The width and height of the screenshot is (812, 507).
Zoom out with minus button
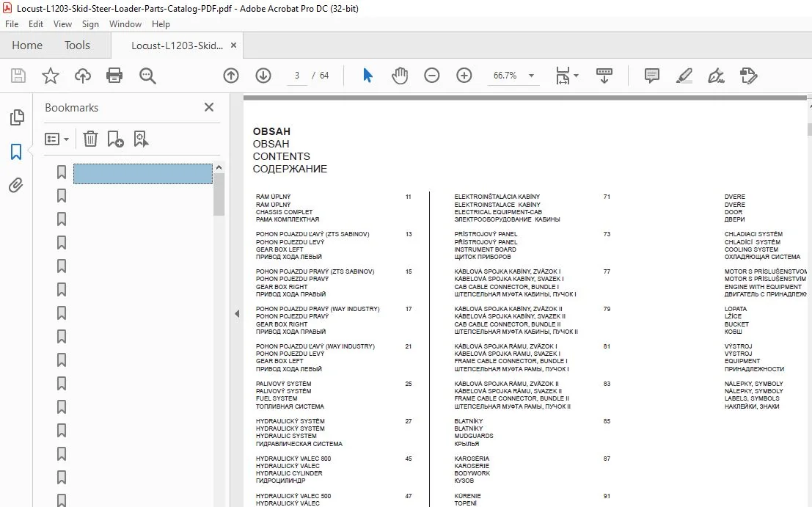431,76
